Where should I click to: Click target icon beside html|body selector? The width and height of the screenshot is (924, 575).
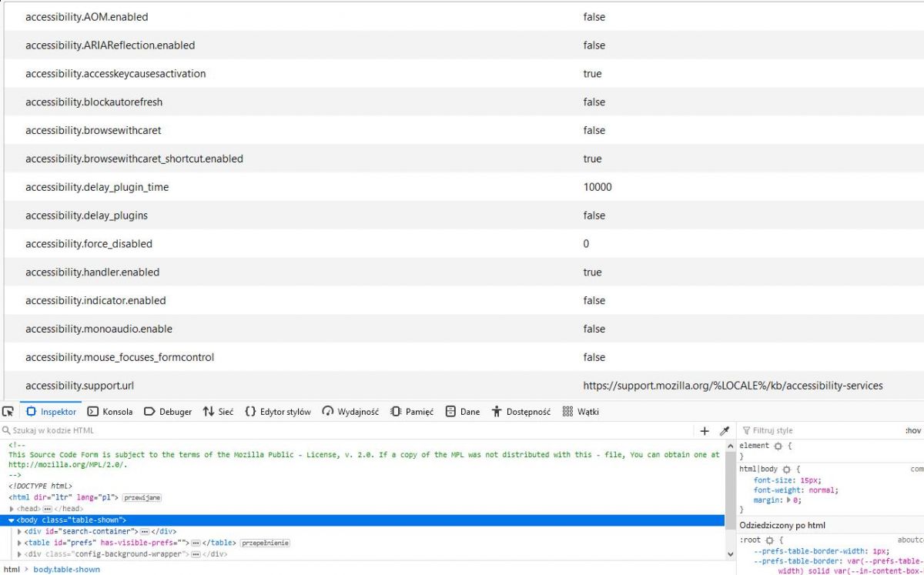(x=786, y=469)
